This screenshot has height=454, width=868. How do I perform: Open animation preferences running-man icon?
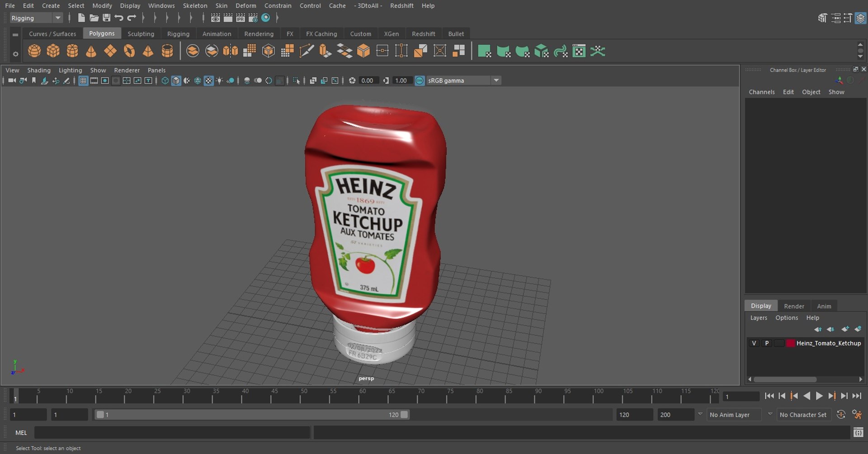click(x=856, y=415)
